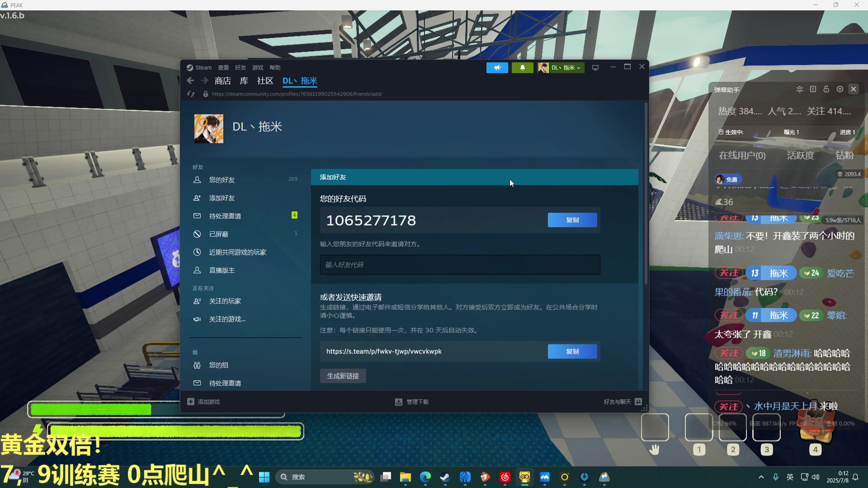
Task: Collapse 弹幕助手 panel with the fold icon
Action: coord(800,89)
